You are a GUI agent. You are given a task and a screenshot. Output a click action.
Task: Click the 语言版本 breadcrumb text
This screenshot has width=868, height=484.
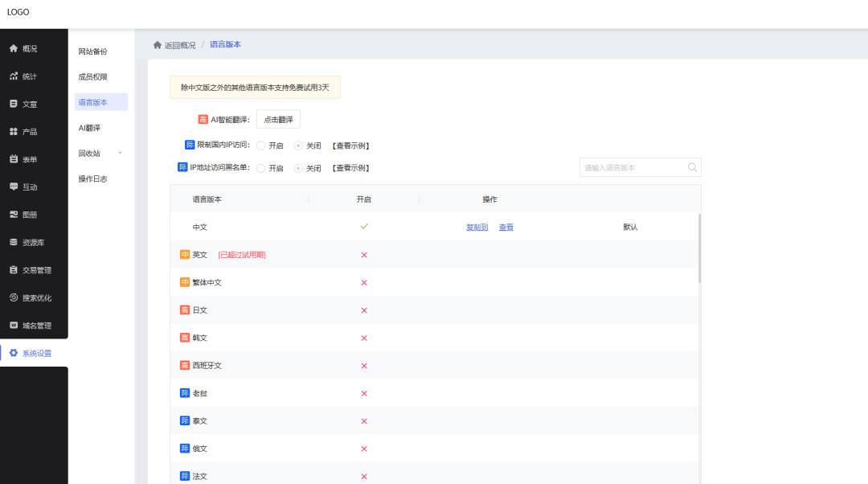pos(225,45)
